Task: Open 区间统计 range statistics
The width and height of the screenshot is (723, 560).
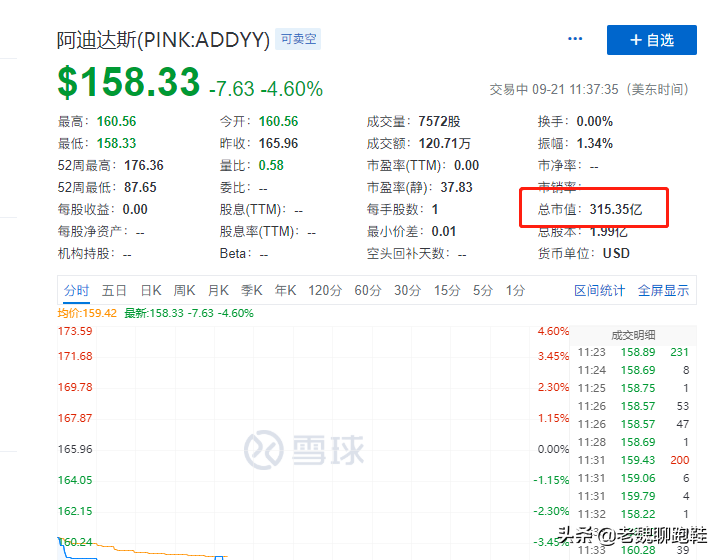Action: click(x=600, y=290)
